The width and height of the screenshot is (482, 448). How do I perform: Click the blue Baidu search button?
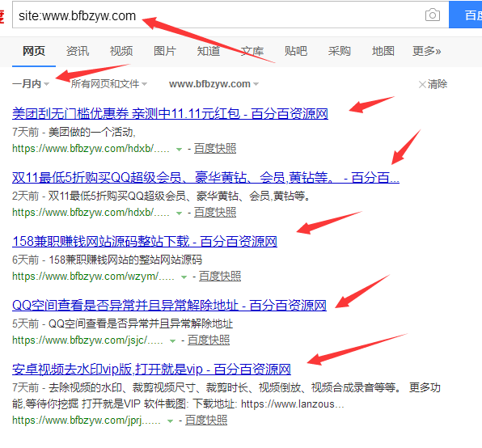[465, 15]
